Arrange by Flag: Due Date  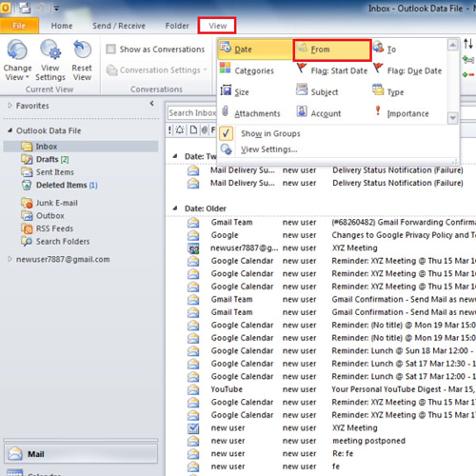(x=407, y=70)
